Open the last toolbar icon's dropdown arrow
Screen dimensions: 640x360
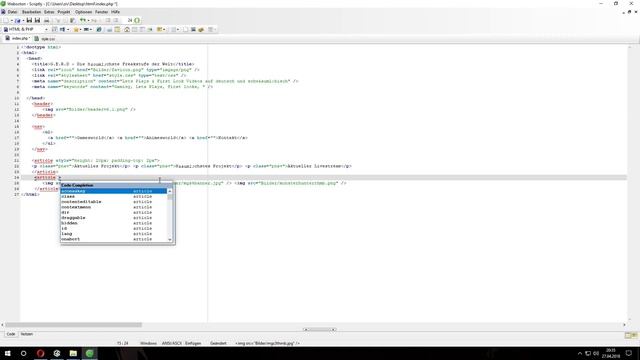[x=215, y=30]
